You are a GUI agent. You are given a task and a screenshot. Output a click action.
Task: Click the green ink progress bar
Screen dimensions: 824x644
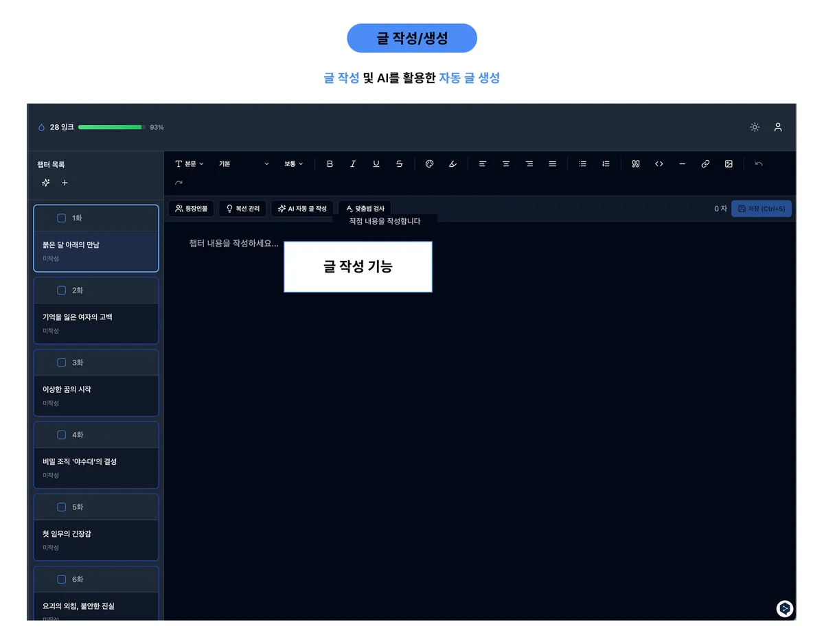point(110,127)
